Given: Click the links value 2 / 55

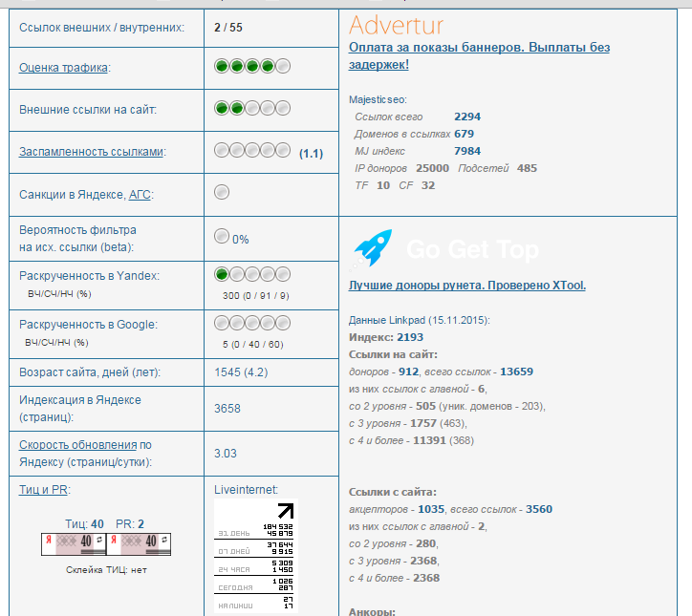Looking at the screenshot, I should pos(228,28).
